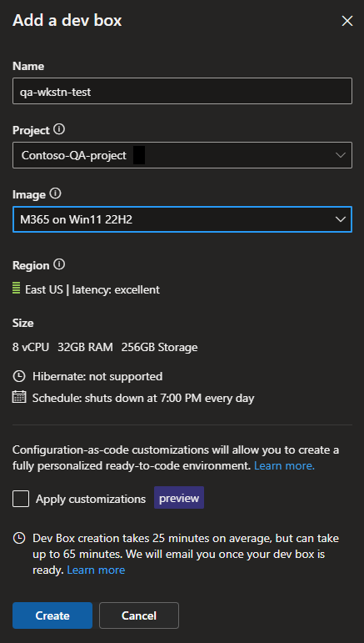Open Learn more link about customizations
Viewport: 364px width, 643px height.
(x=284, y=466)
